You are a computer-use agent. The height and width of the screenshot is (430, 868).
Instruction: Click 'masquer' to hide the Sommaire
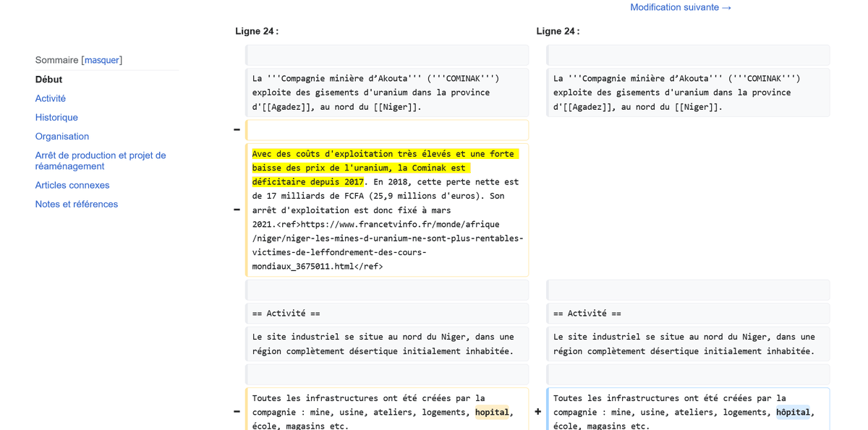pyautogui.click(x=102, y=60)
